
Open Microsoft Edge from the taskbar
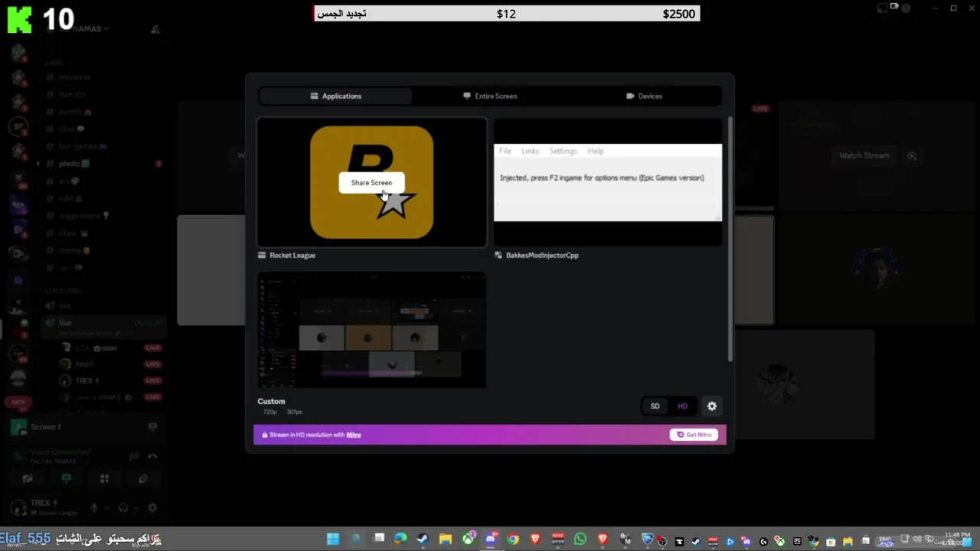coord(400,540)
